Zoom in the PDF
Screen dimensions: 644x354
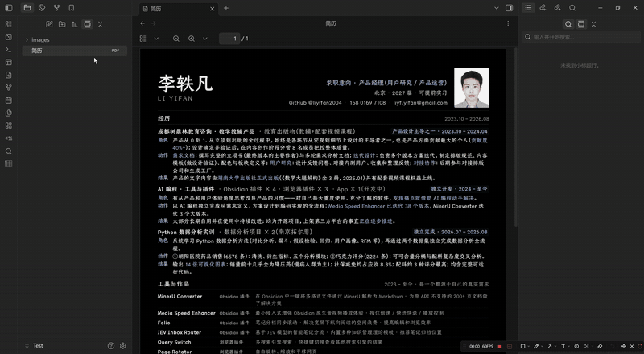coord(192,39)
